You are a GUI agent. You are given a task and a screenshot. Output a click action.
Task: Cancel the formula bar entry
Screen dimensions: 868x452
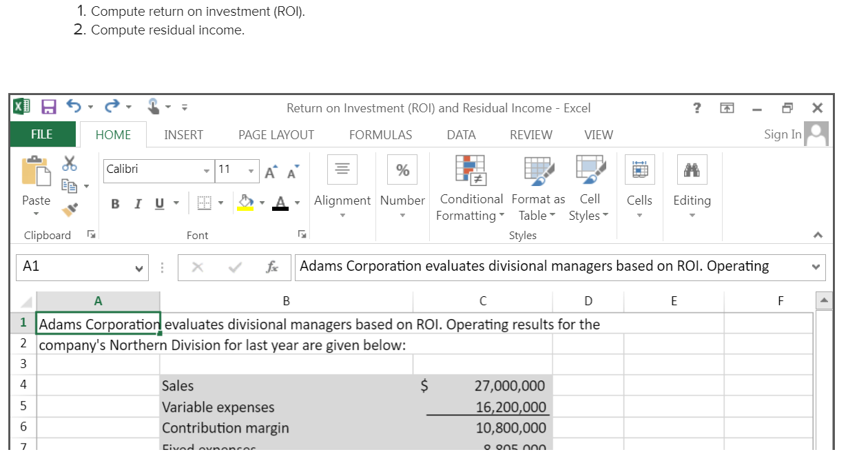(x=198, y=267)
